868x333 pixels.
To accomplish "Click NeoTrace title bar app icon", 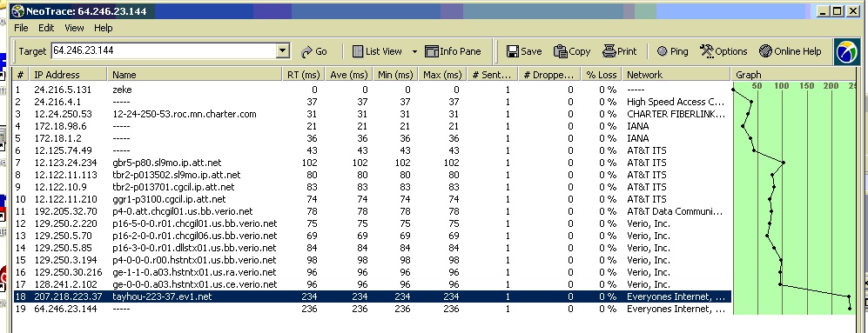I will coord(17,10).
